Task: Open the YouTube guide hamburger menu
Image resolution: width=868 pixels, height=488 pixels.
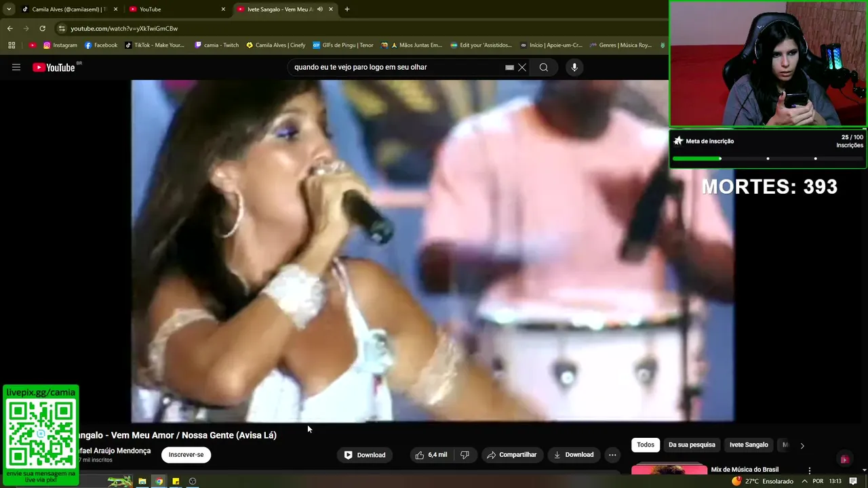Action: point(16,67)
